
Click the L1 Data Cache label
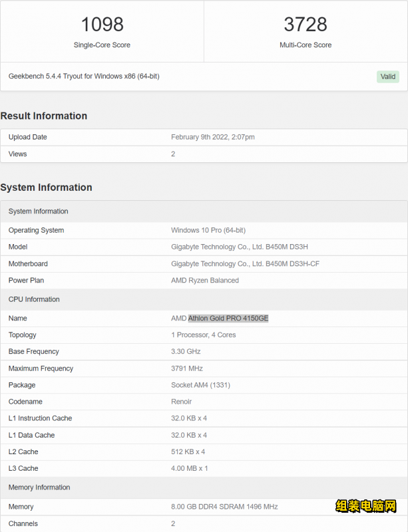tap(31, 436)
